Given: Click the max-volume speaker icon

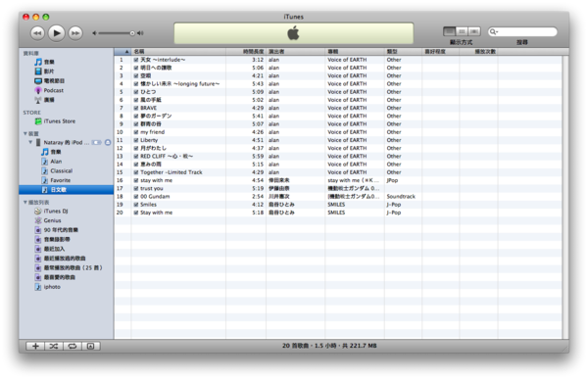Looking at the screenshot, I should (140, 33).
